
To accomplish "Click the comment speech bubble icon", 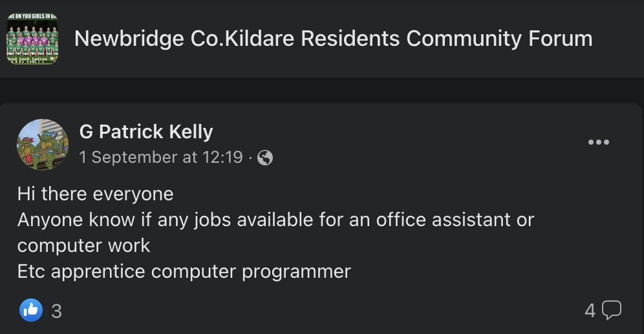I will tap(612, 311).
